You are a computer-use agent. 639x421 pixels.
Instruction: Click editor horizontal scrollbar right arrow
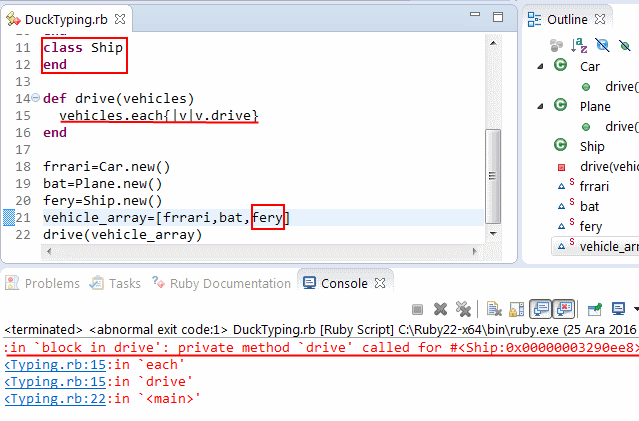point(474,251)
